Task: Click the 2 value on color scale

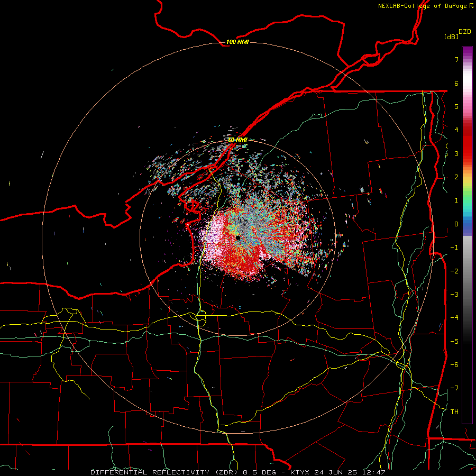Action: click(456, 177)
